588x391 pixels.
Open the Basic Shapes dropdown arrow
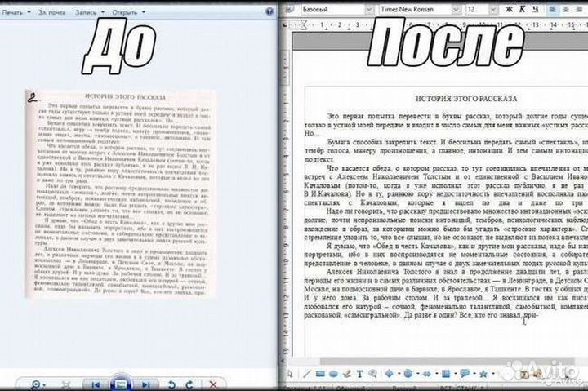[399, 374]
